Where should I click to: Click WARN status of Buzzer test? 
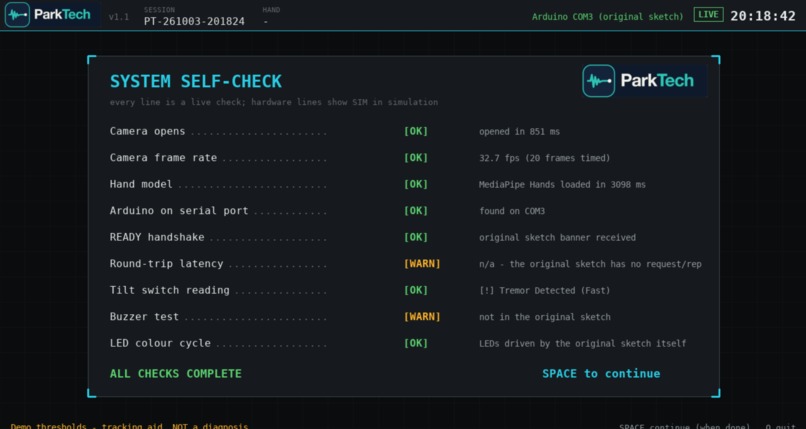[x=422, y=316]
